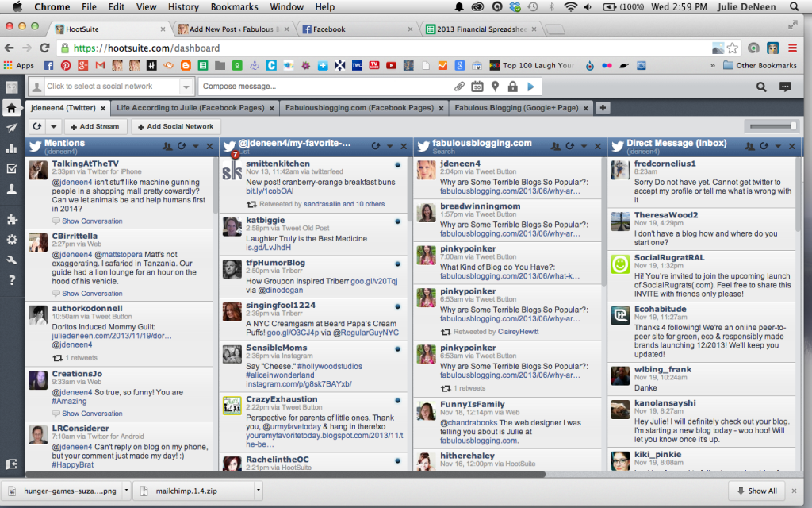Screen dimensions: 812x508
Task: Switch to the Facebook browser tab
Action: [358, 29]
